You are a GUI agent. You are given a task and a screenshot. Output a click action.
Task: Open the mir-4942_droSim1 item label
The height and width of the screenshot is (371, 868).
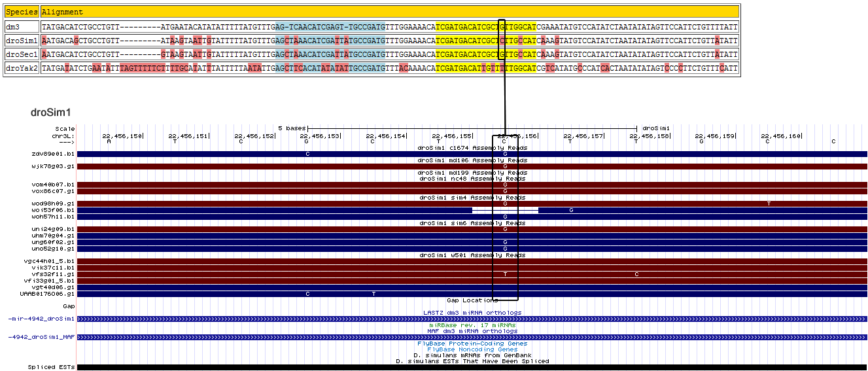coord(41,319)
